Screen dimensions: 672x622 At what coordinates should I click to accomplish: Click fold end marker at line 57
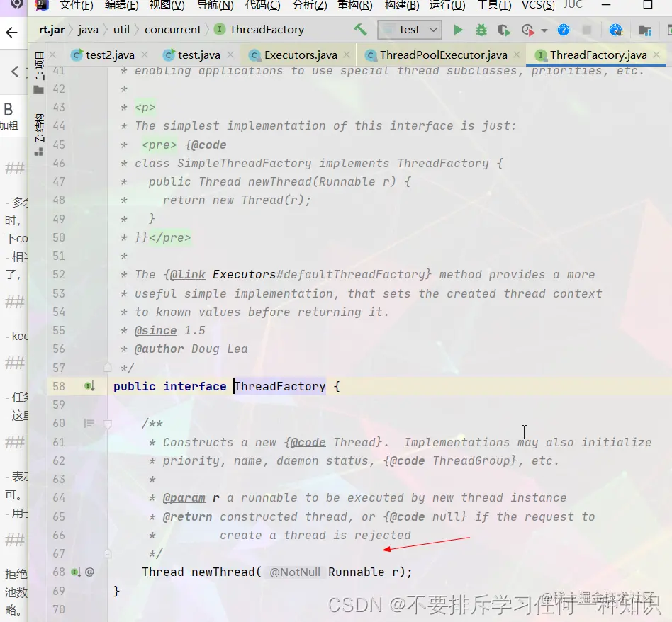point(108,368)
